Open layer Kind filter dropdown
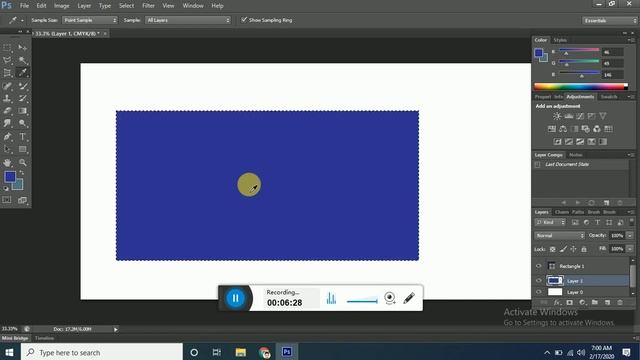 pyautogui.click(x=550, y=222)
